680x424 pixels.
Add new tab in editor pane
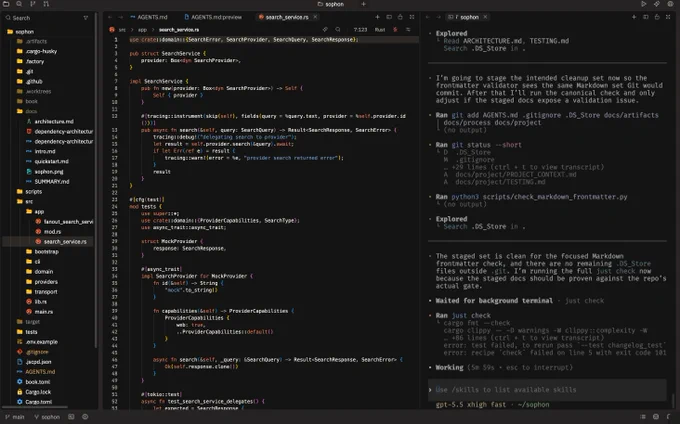(x=377, y=17)
